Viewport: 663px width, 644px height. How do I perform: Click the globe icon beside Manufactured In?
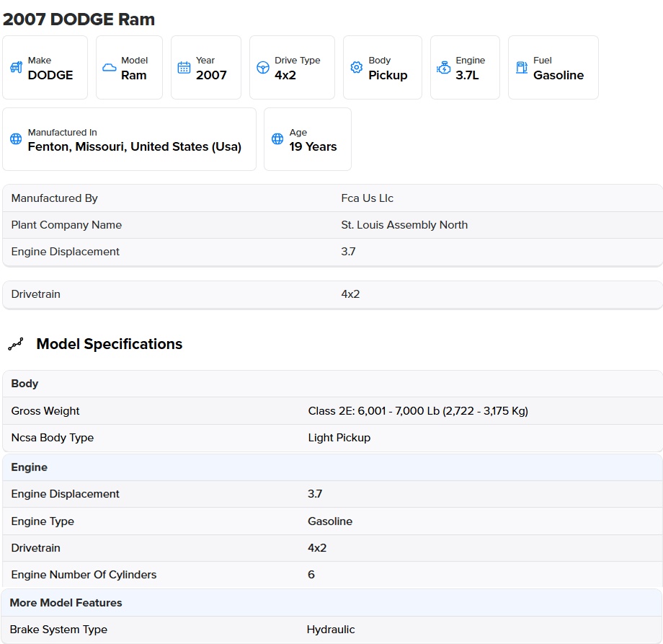(16, 138)
